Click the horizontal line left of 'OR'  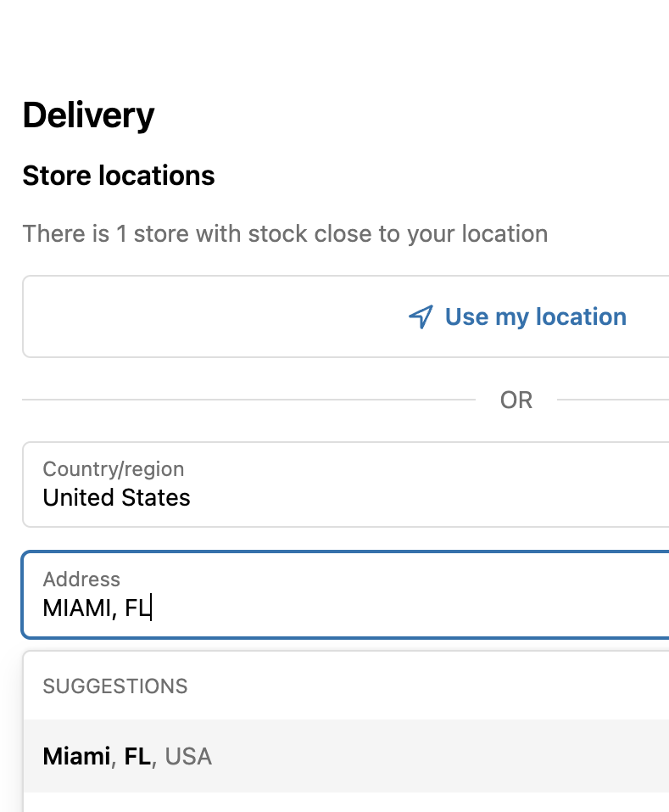click(x=248, y=400)
